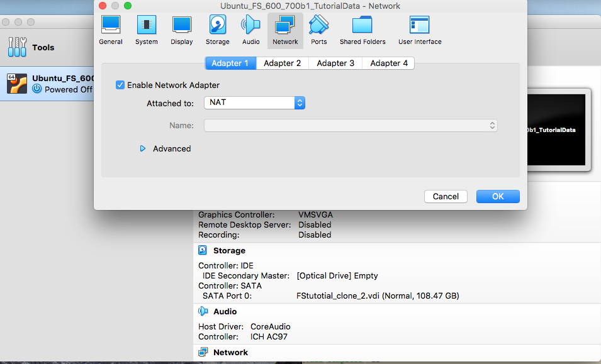Click the Cancel button
This screenshot has height=364, width=601.
(x=446, y=196)
